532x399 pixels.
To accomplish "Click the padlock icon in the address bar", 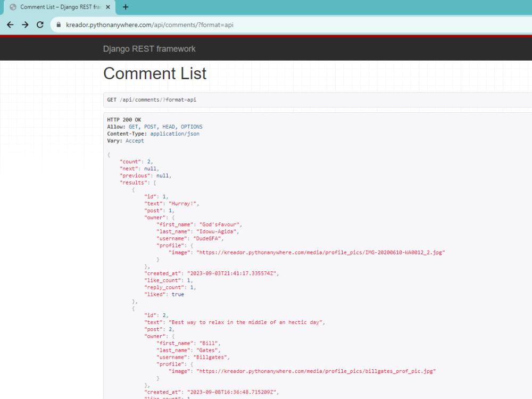I will [x=58, y=24].
